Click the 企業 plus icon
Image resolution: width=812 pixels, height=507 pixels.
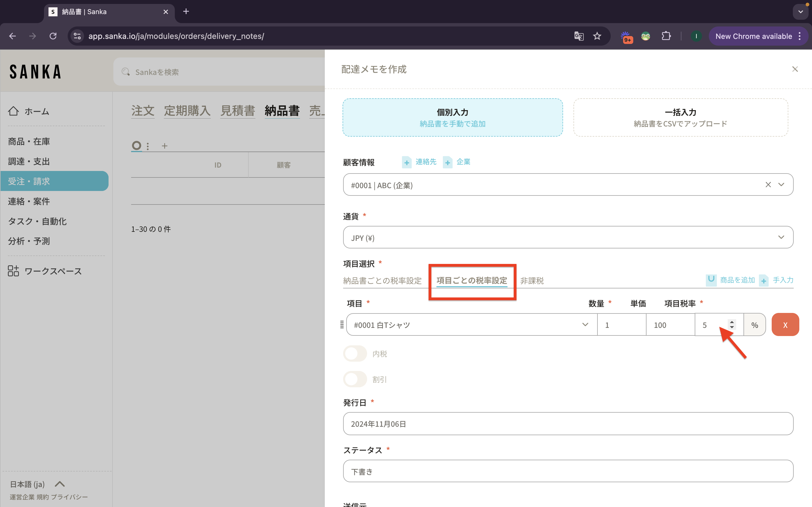(x=448, y=163)
